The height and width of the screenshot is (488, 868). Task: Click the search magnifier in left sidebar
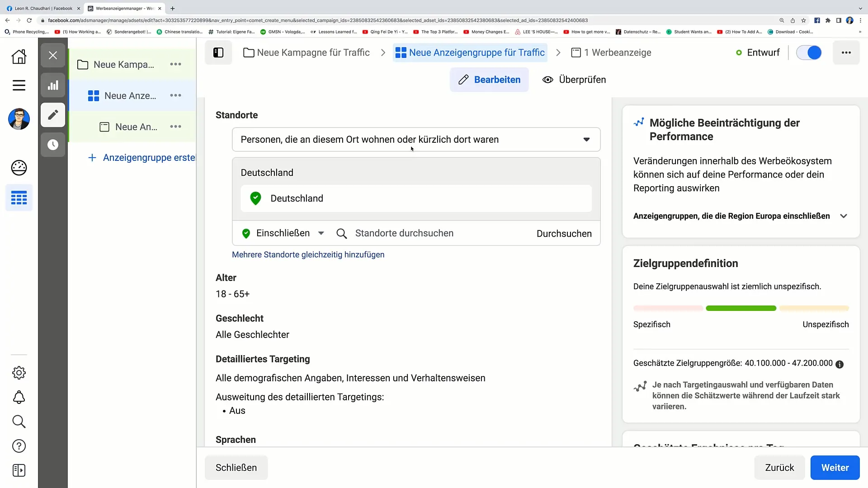point(19,422)
